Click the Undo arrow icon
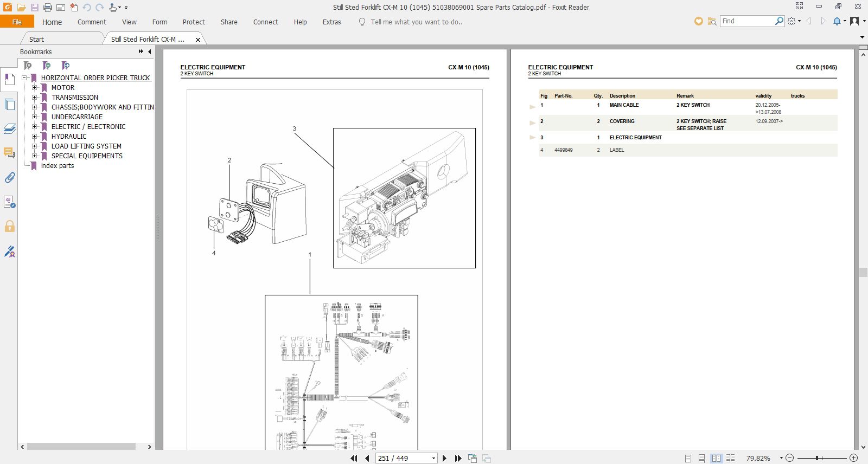The width and height of the screenshot is (868, 464). pos(87,8)
